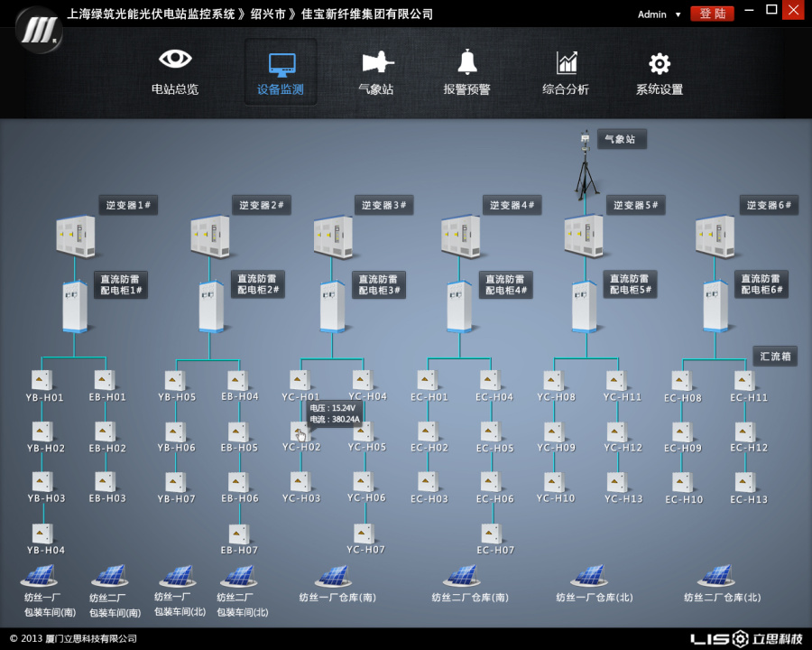Select combiner box YB-H07

click(176, 482)
